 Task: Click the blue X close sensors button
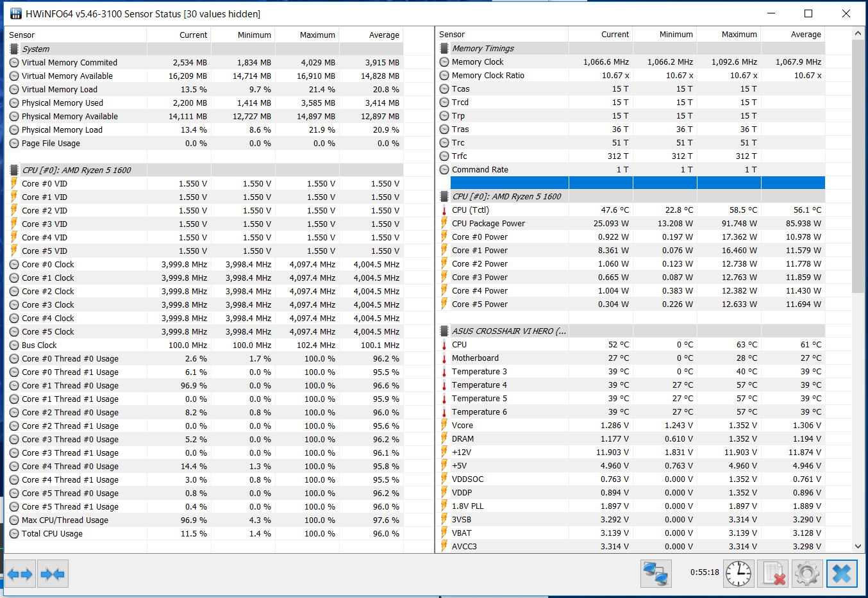[842, 573]
